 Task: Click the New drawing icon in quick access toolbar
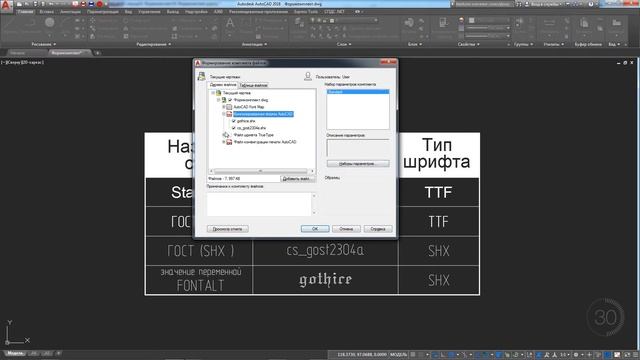pyautogui.click(x=19, y=4)
